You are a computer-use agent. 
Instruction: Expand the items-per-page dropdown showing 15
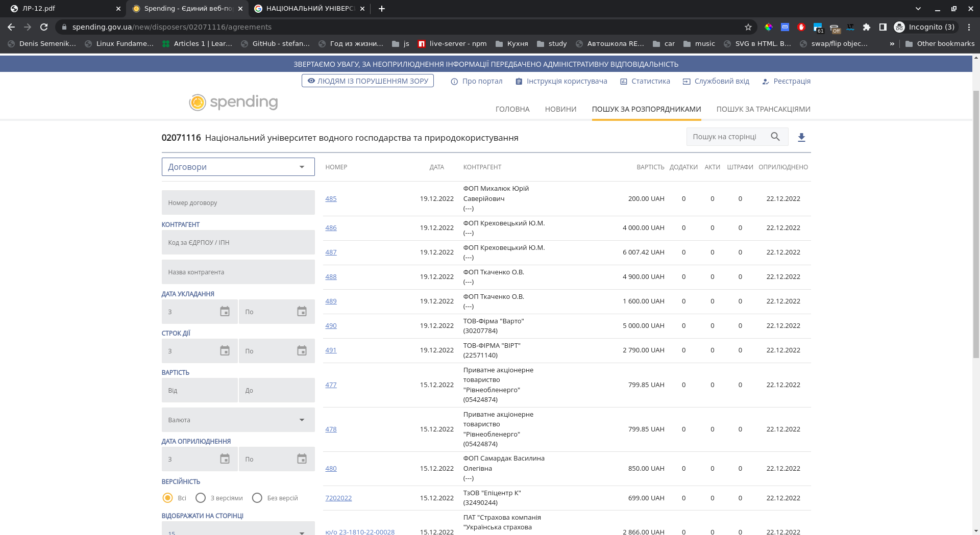[238, 530]
